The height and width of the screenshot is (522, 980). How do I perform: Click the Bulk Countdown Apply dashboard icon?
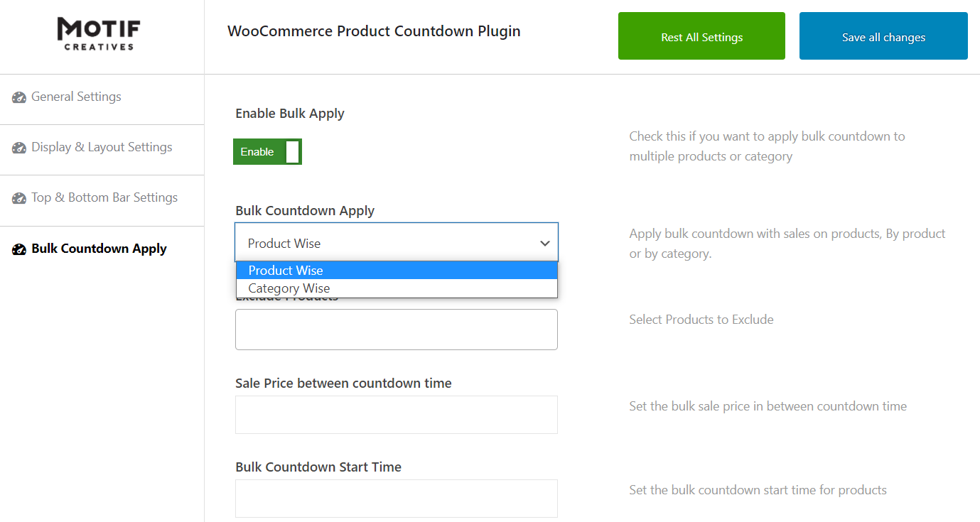(19, 249)
